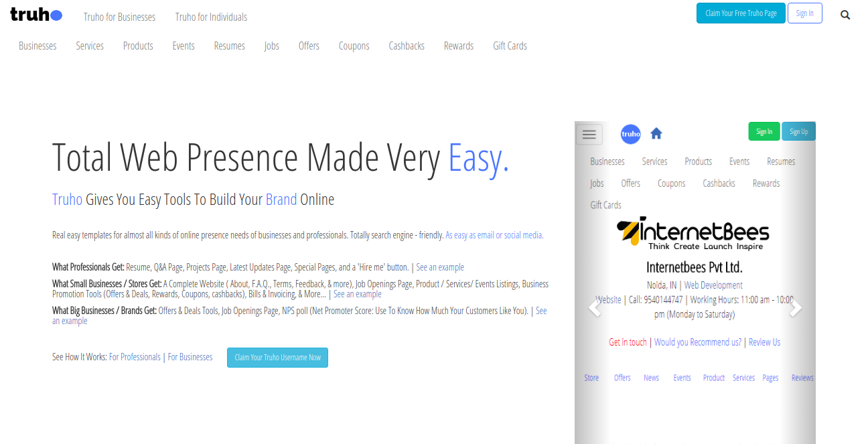Open Jobs in main navigation
Viewport: 868px width, 444px height.
[x=272, y=46]
